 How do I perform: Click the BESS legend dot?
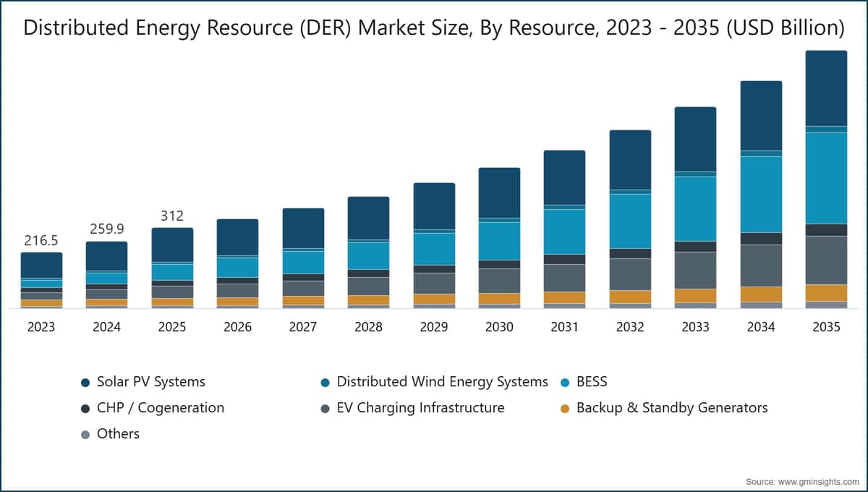[x=565, y=382]
